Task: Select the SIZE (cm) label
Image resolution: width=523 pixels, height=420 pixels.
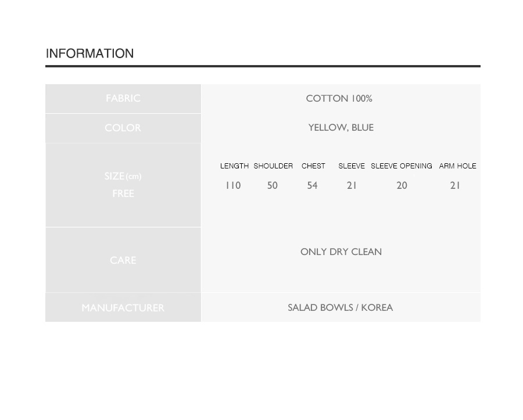Action: [123, 176]
